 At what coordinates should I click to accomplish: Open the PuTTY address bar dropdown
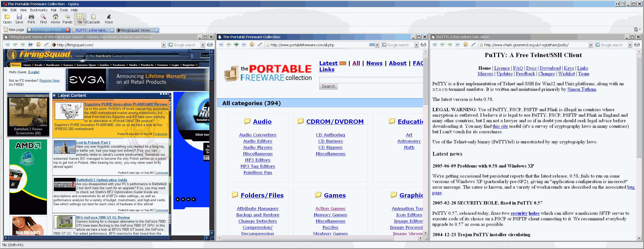click(591, 45)
